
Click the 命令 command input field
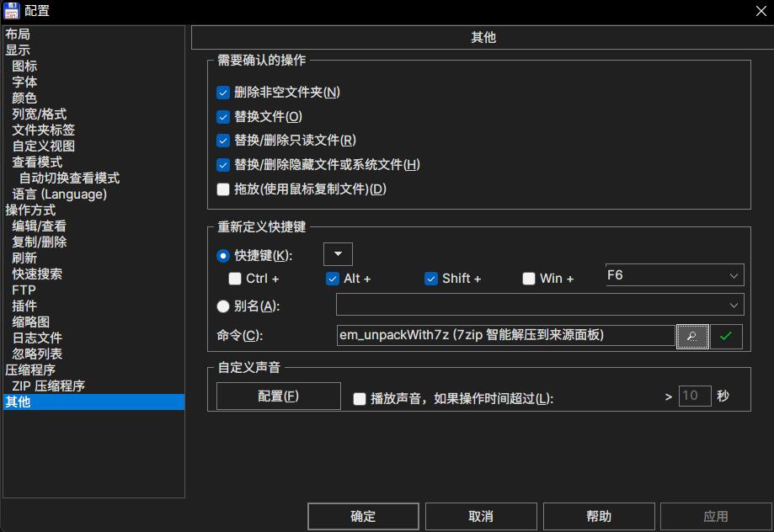(x=505, y=335)
